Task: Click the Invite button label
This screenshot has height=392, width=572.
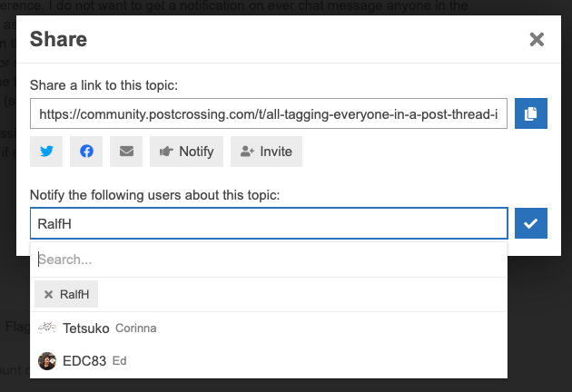Action: (276, 152)
